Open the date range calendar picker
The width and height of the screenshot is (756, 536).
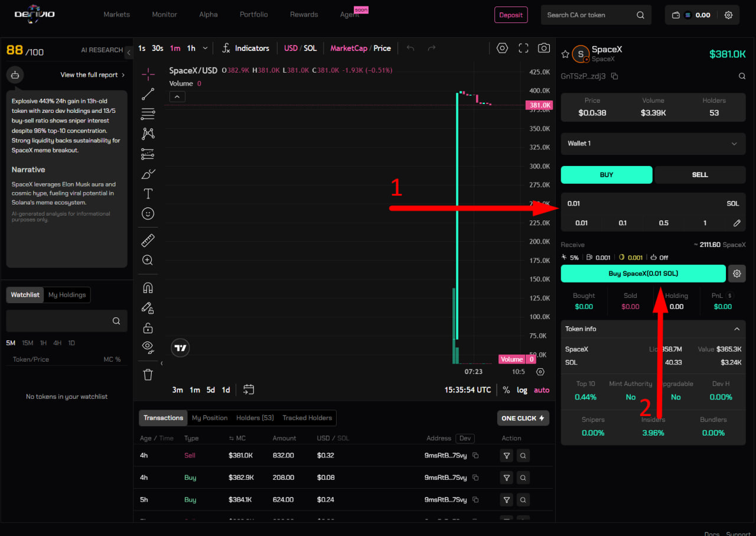[249, 389]
